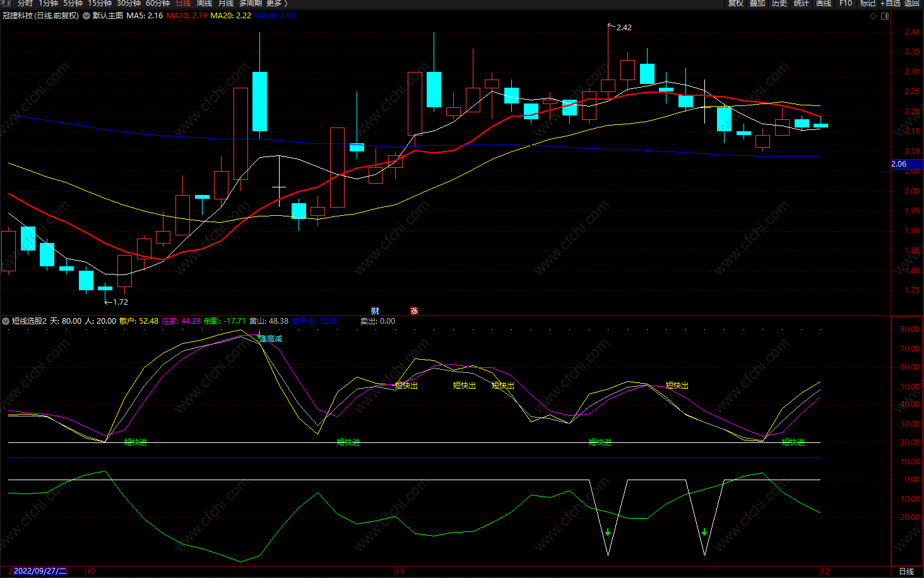Click the 返回 back button
Viewport: 924px width, 578px height.
coord(912,3)
